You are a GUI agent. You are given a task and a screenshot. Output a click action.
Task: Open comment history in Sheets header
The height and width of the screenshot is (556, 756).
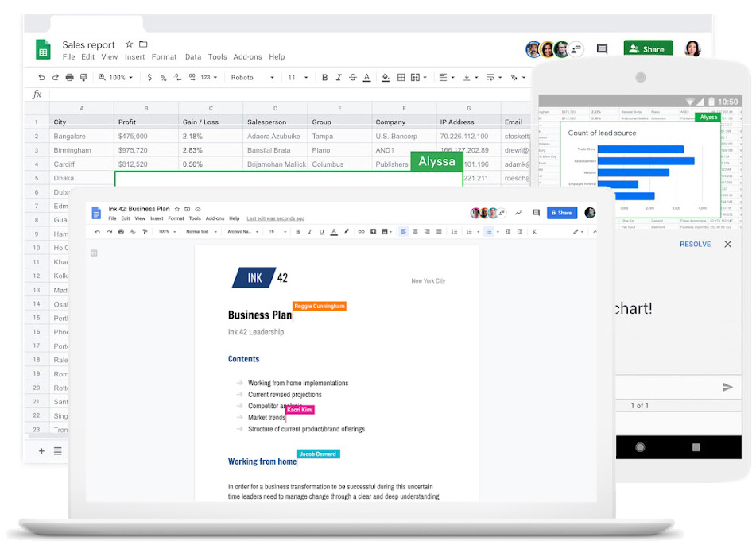pyautogui.click(x=602, y=49)
